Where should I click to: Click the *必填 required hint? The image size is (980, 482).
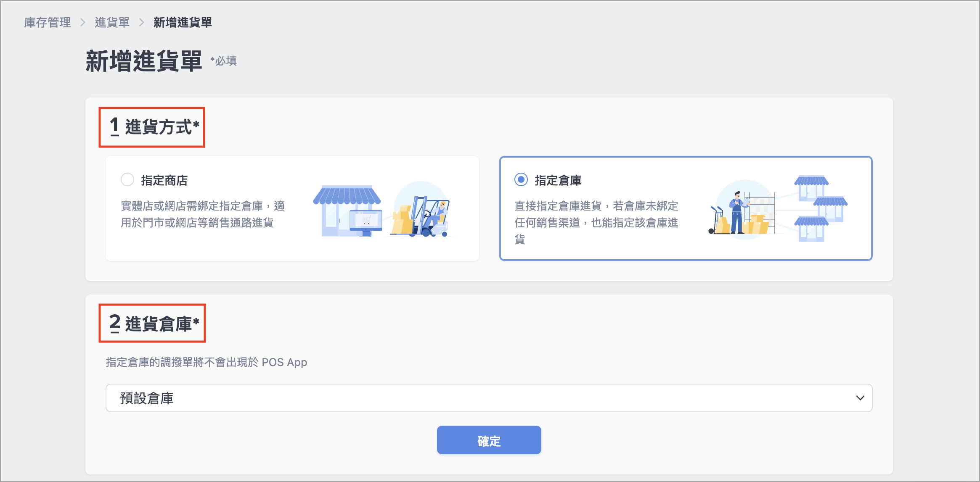[x=224, y=61]
